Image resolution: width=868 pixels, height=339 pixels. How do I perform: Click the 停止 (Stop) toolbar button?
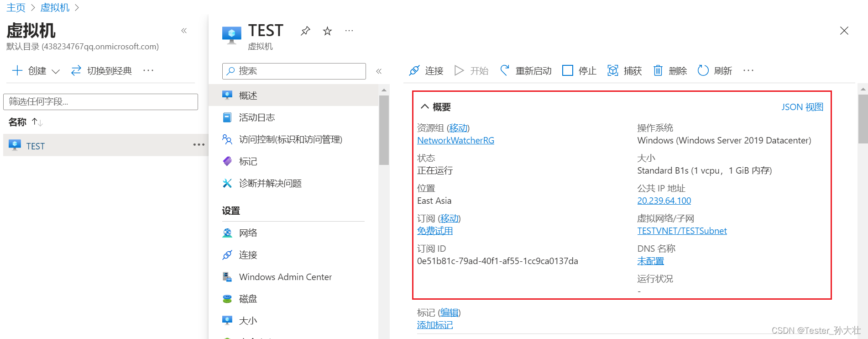pos(579,71)
